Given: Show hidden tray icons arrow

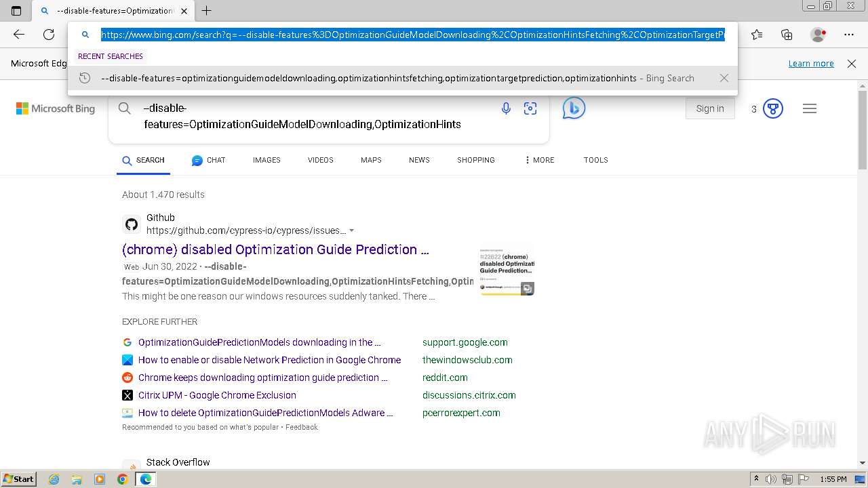Looking at the screenshot, I should 756,479.
